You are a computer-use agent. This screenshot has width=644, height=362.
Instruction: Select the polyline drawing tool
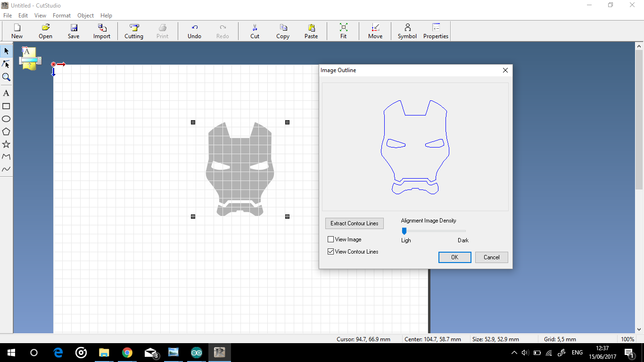[x=6, y=156]
